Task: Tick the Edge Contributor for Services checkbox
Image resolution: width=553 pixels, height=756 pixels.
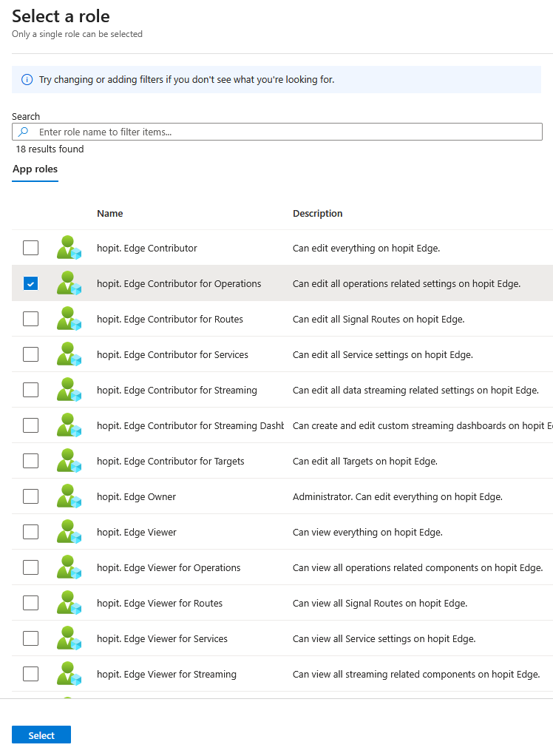Action: 31,354
